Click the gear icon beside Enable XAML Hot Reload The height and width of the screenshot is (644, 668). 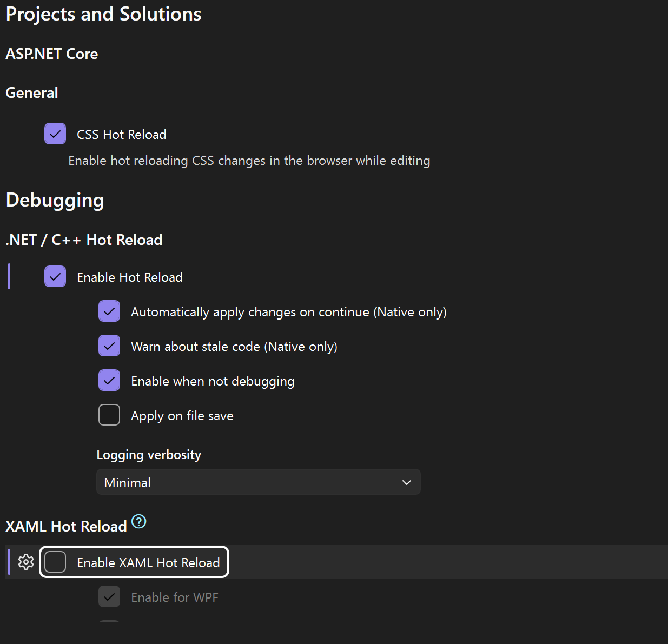[26, 562]
